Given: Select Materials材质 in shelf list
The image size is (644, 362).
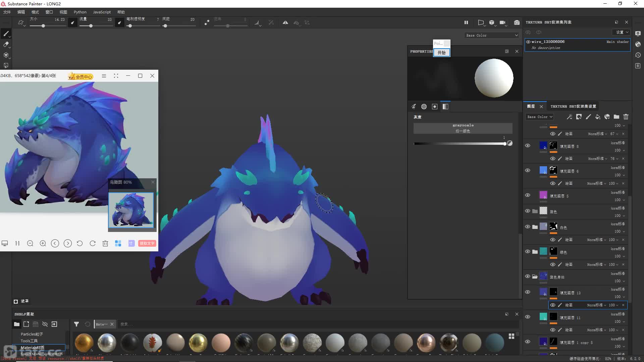Looking at the screenshot, I should pyautogui.click(x=39, y=348).
